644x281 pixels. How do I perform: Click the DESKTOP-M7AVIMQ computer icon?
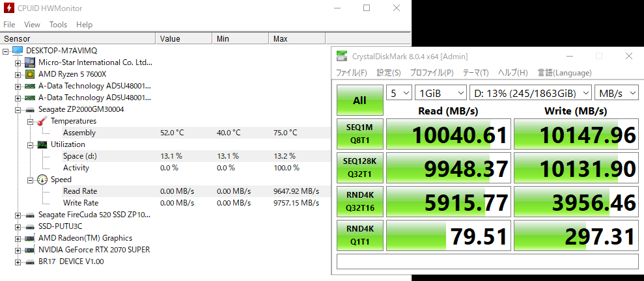pos(17,51)
